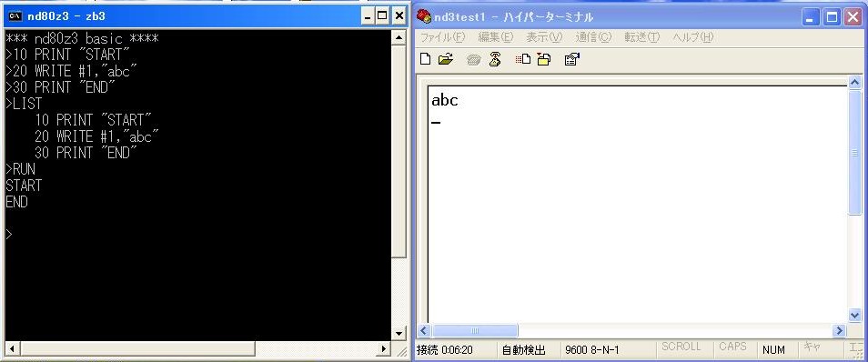Click the HyperTerminal vertical scrollbar up arrow
The height and width of the screenshot is (362, 868).
[x=854, y=83]
